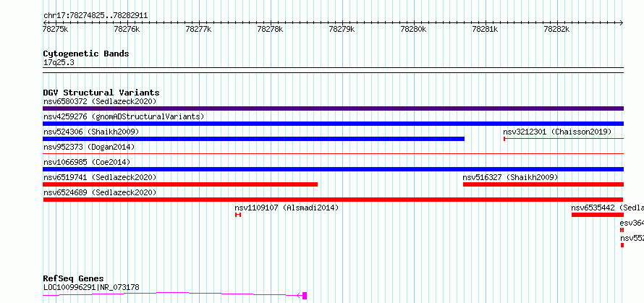
Task: Click the magenta exon block of LOC100996291
Action: click(305, 296)
